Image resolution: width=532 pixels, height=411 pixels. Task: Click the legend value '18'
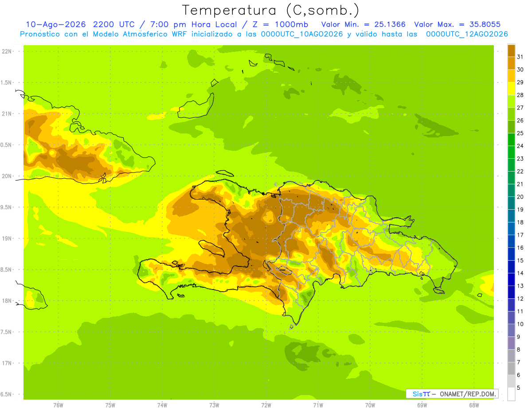pos(520,222)
